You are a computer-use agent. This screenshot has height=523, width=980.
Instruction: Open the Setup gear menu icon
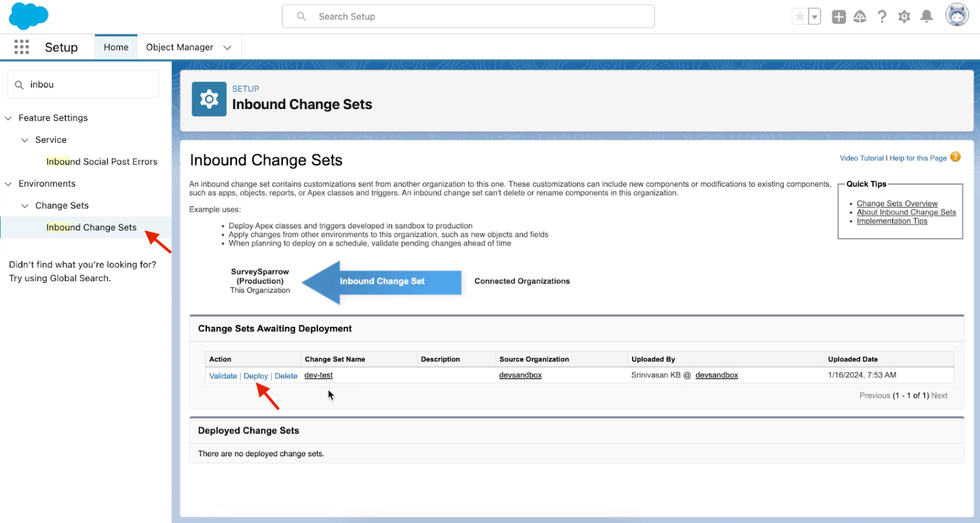coord(904,17)
